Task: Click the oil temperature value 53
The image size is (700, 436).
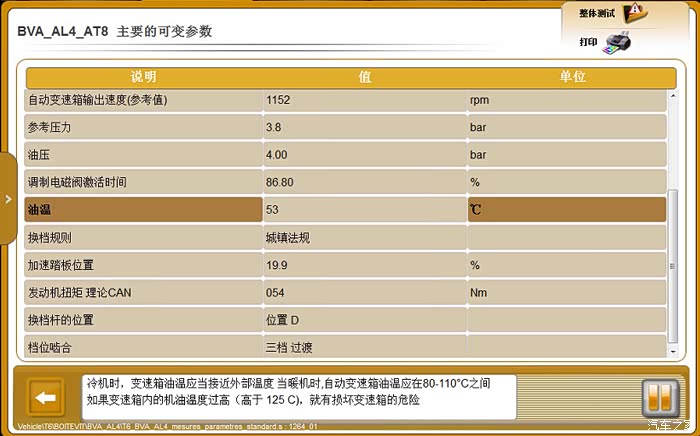Action: click(272, 210)
